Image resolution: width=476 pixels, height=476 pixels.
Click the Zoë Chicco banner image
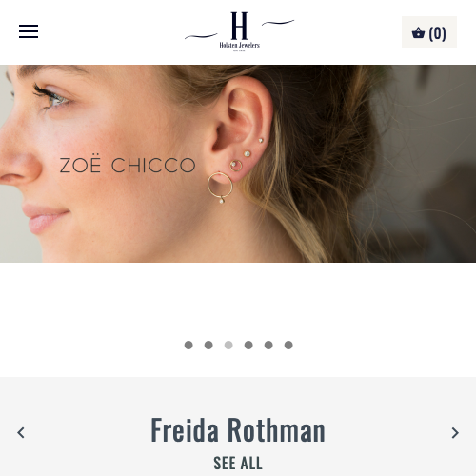coord(238,164)
